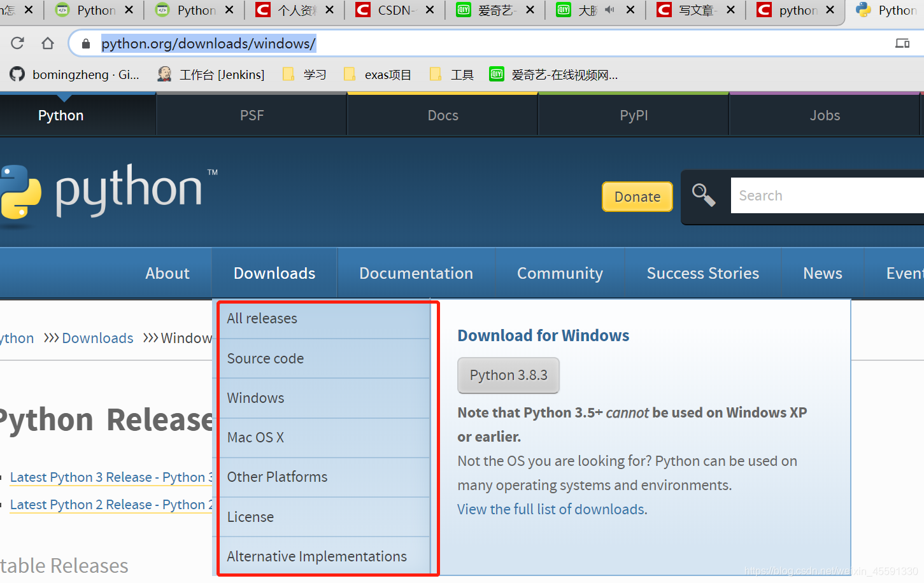Image resolution: width=924 pixels, height=583 pixels.
Task: Close the 写文章 tab
Action: [730, 10]
